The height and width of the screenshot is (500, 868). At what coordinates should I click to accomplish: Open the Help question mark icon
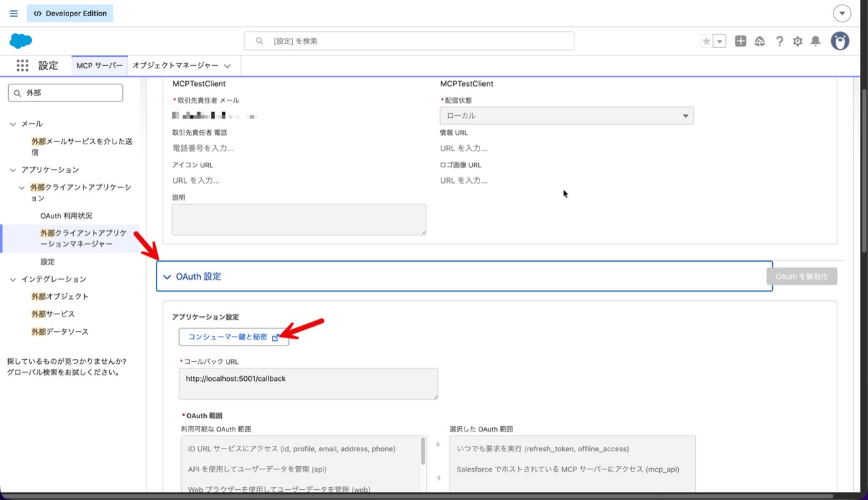pyautogui.click(x=779, y=41)
